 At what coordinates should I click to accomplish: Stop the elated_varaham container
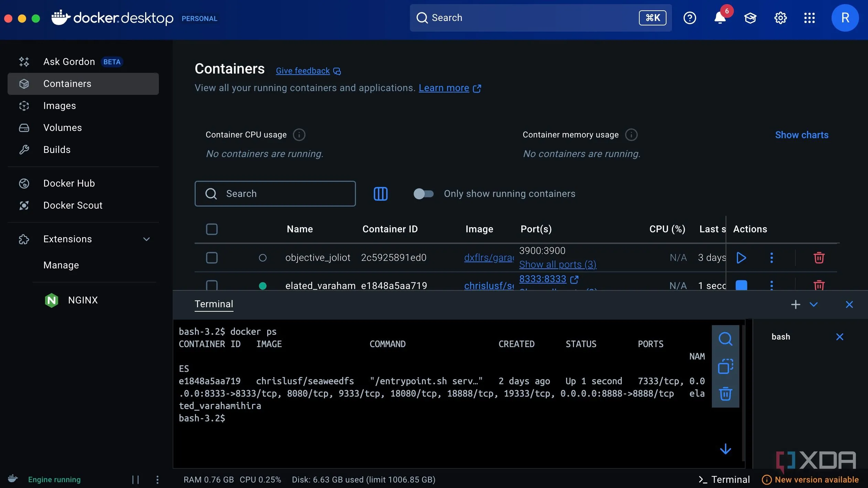(x=741, y=285)
